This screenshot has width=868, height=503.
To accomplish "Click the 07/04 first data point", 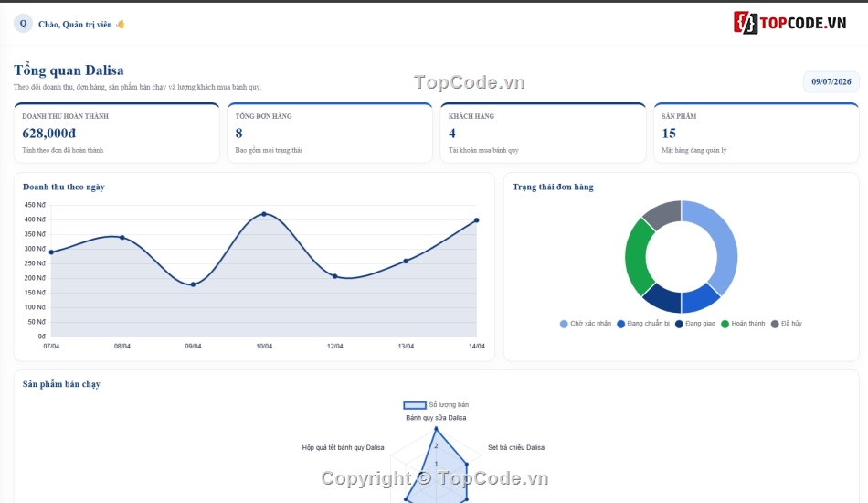I will click(x=51, y=252).
